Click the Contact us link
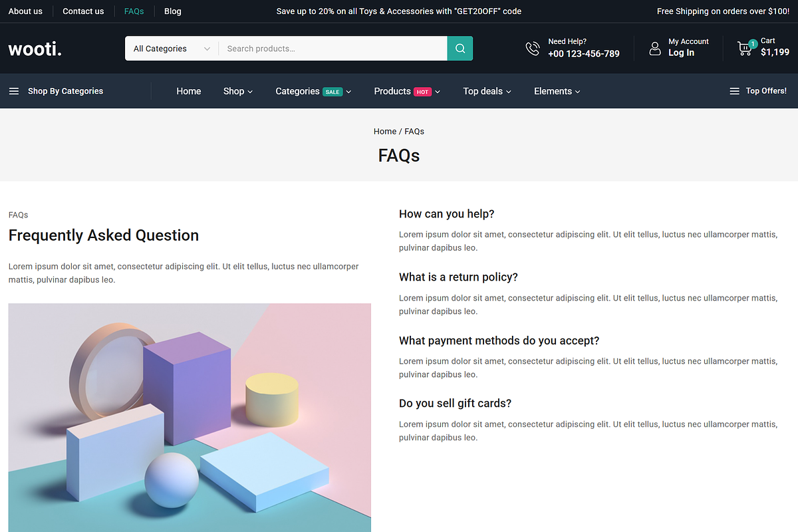The width and height of the screenshot is (798, 532). tap(83, 11)
